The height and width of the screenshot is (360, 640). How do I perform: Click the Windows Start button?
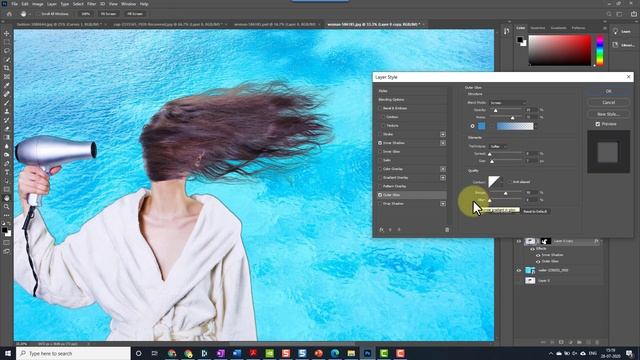pos(8,353)
